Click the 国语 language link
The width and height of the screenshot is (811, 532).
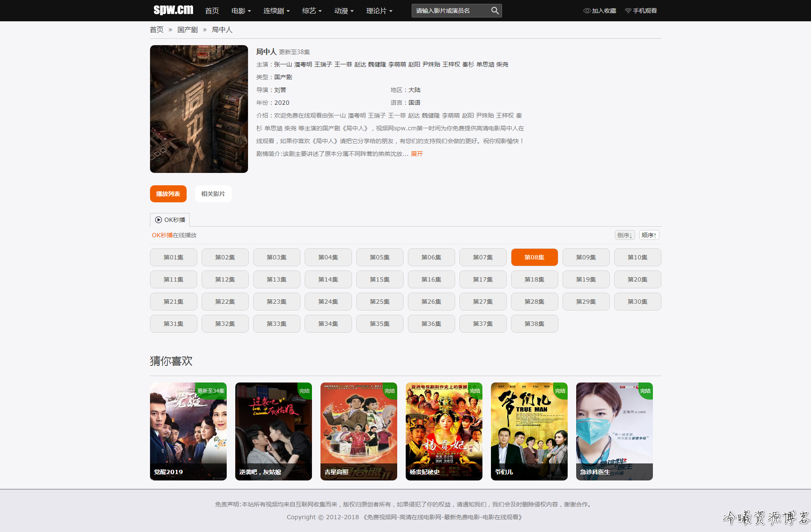coord(414,103)
